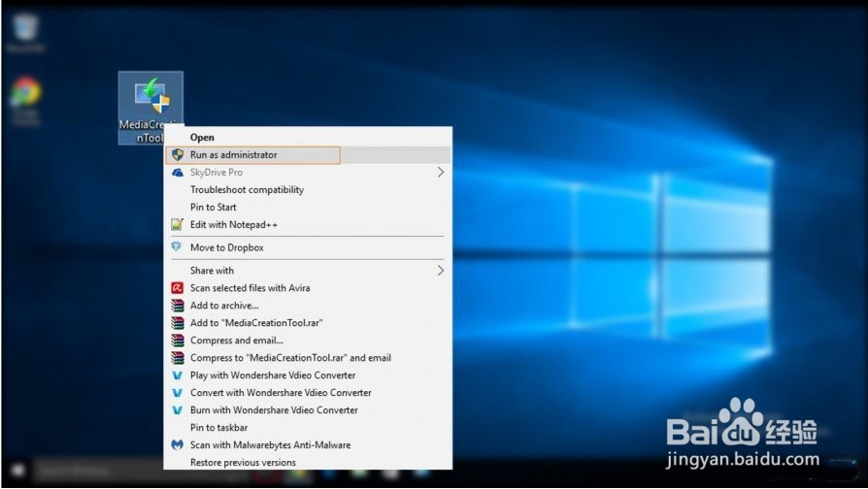Click the Malwarebytes icon in menu
The width and height of the screenshot is (868, 489).
pos(177,444)
